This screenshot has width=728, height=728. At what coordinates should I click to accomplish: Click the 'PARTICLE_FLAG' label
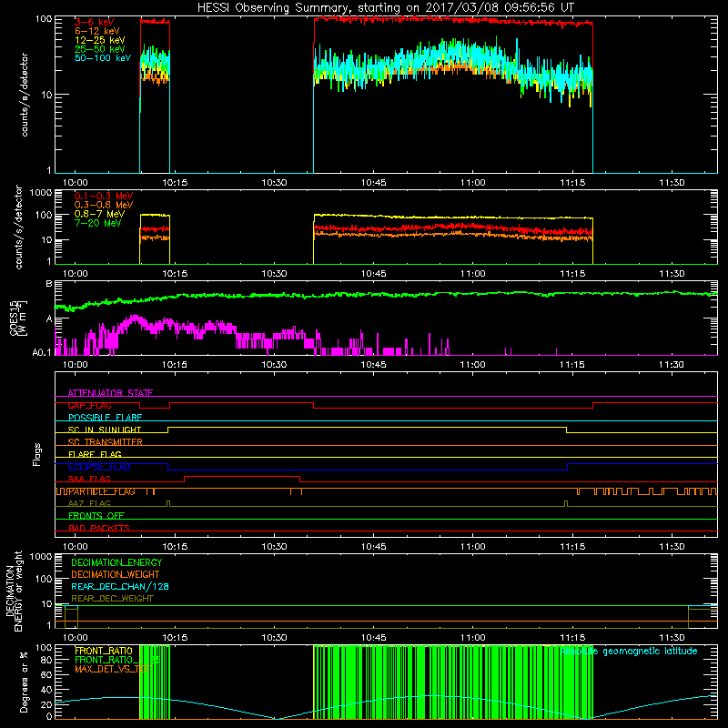pyautogui.click(x=102, y=491)
